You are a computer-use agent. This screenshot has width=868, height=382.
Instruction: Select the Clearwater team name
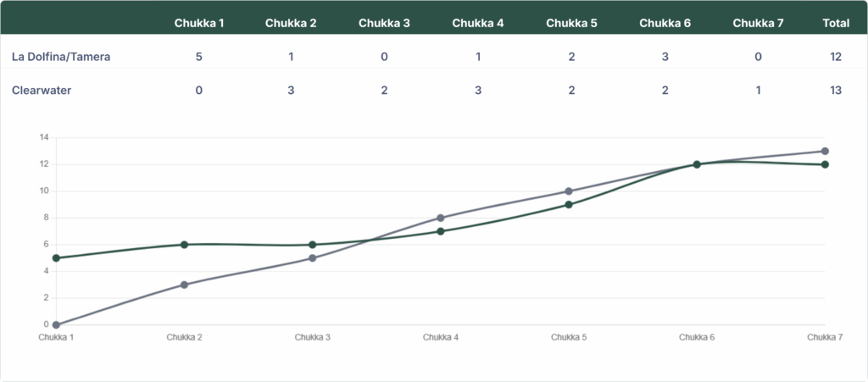41,91
